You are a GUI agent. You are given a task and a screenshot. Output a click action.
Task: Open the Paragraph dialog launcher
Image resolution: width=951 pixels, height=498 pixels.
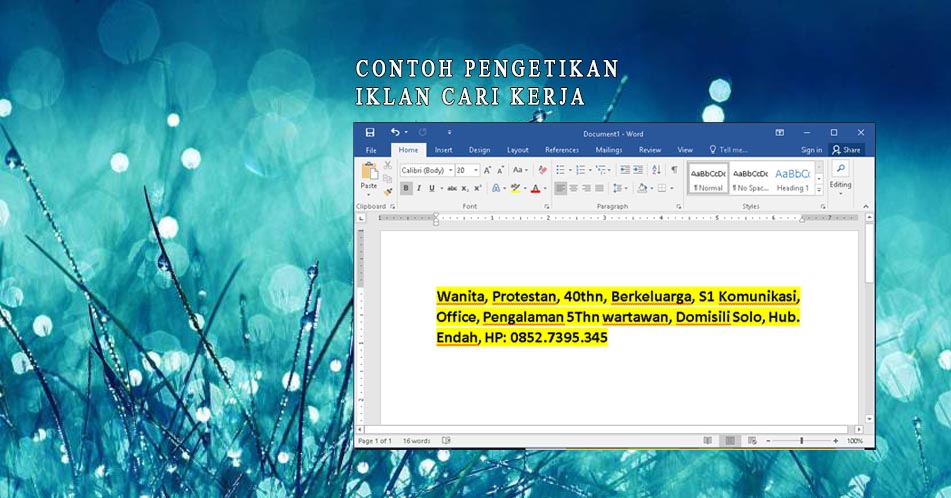679,207
